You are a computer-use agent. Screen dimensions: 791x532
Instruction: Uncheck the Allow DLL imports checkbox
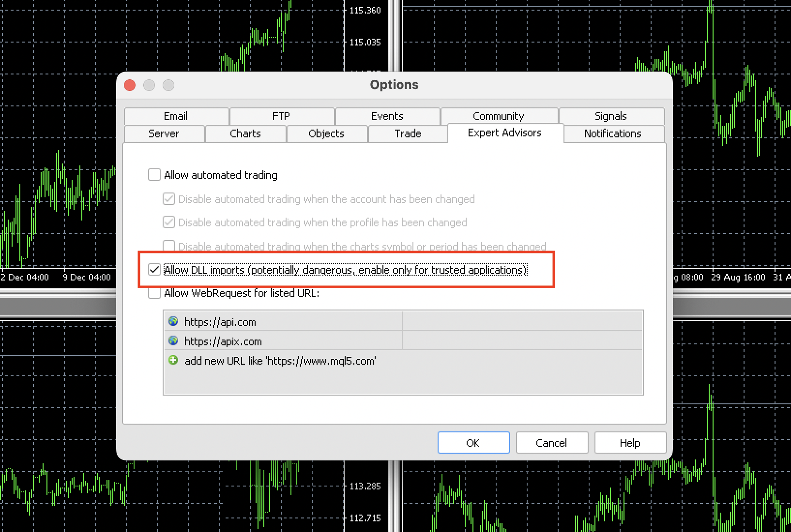click(154, 269)
